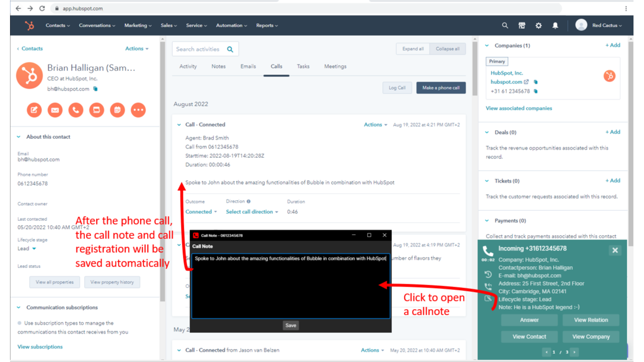Collapse the About this contact section
This screenshot has width=644, height=362.
pos(19,137)
